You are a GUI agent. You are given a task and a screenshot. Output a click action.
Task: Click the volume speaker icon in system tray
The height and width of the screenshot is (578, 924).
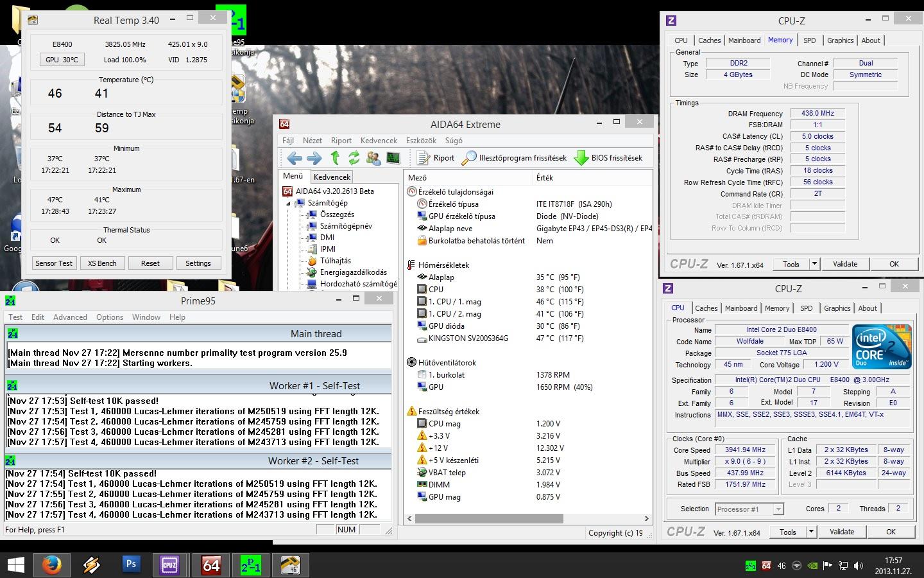coord(858,566)
